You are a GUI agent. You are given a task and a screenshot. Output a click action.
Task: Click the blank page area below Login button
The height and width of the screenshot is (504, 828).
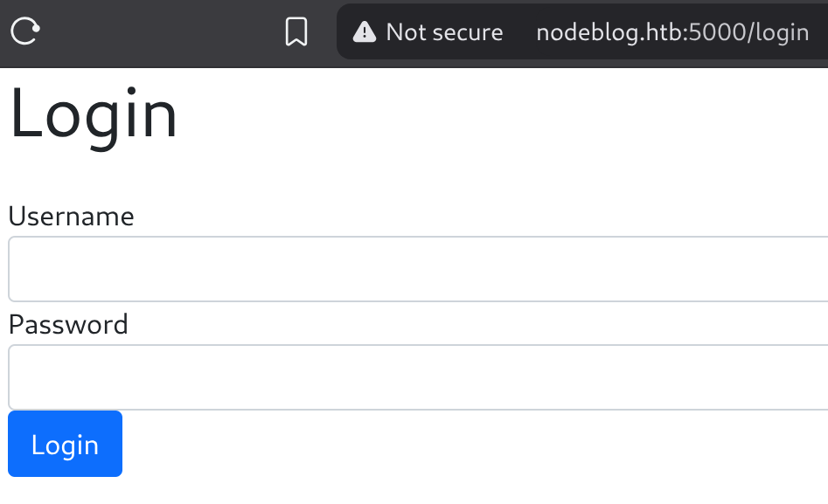click(370, 491)
